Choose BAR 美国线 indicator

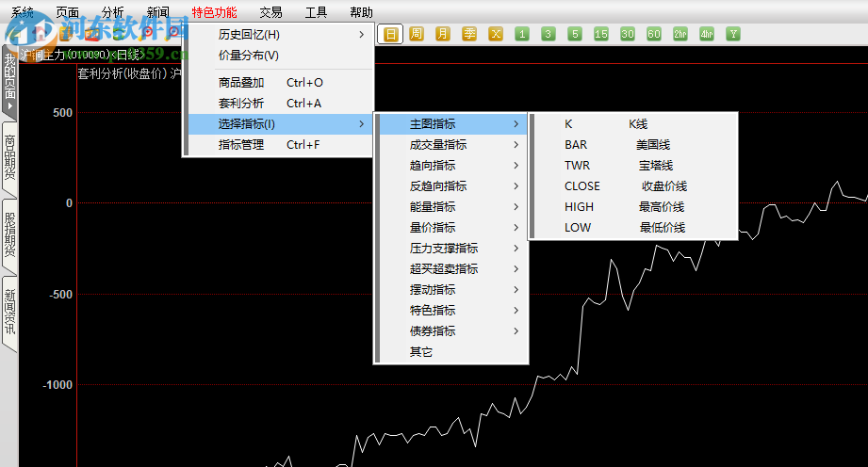(636, 145)
